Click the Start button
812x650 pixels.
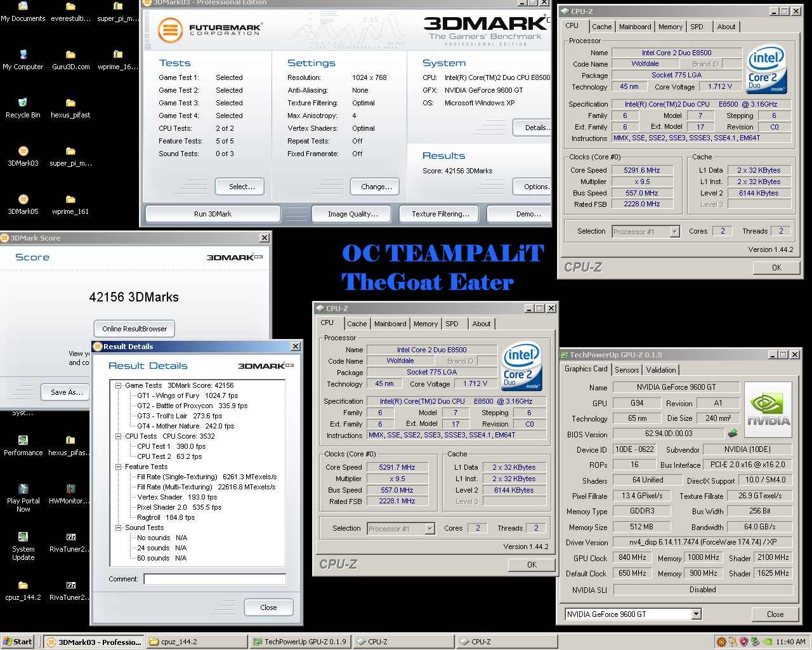(x=18, y=642)
